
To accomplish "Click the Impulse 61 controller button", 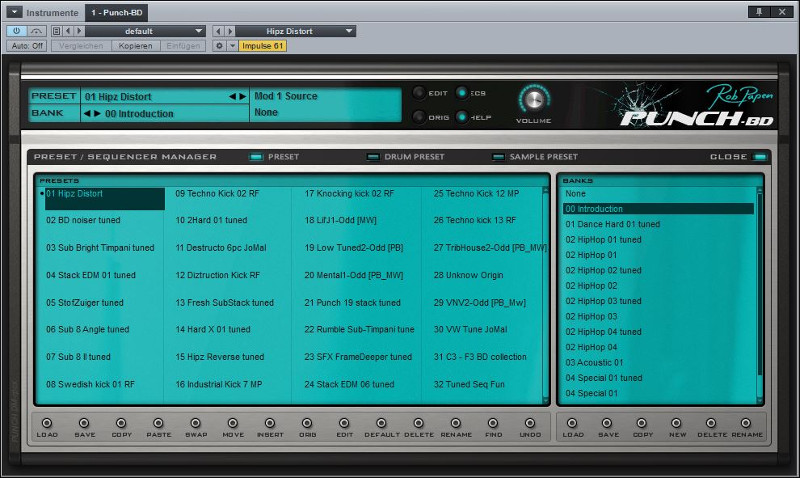I will click(263, 46).
